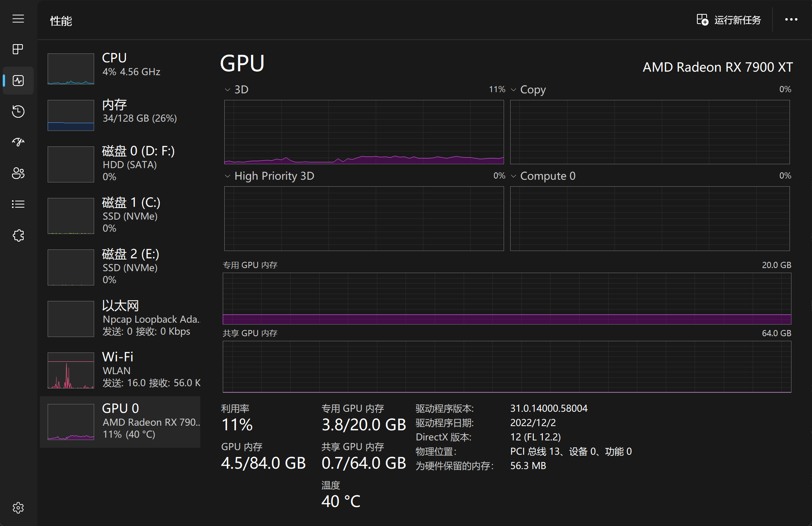
Task: Click the Copy engine usage graph
Action: click(x=650, y=132)
